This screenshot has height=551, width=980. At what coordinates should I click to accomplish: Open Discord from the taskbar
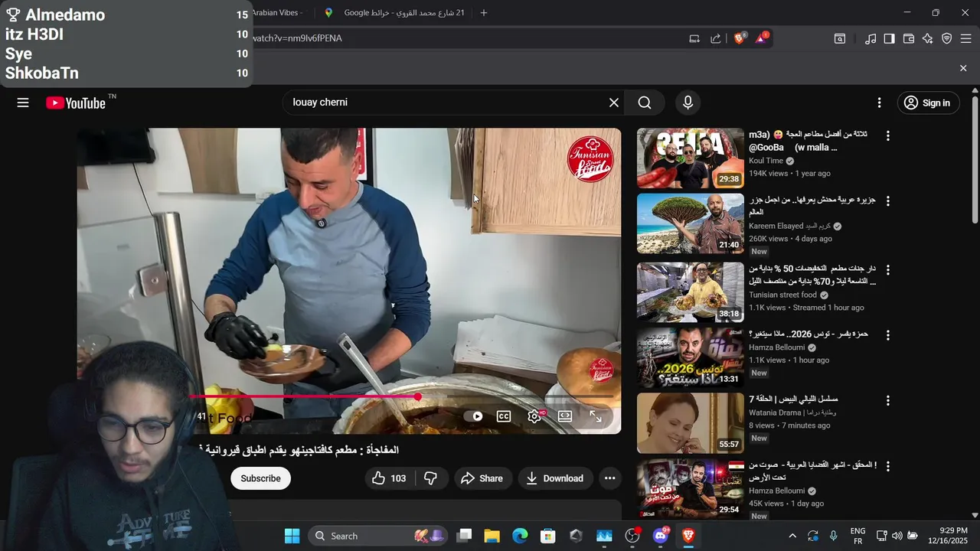660,536
